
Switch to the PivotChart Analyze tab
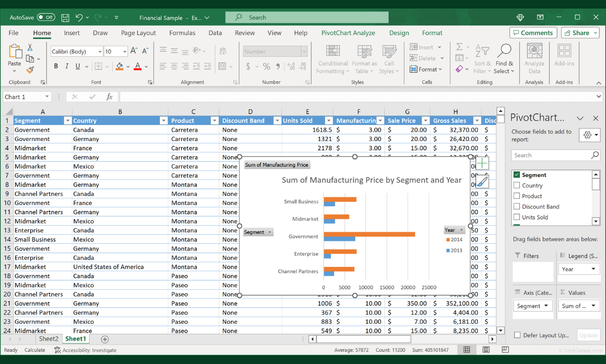(x=348, y=33)
